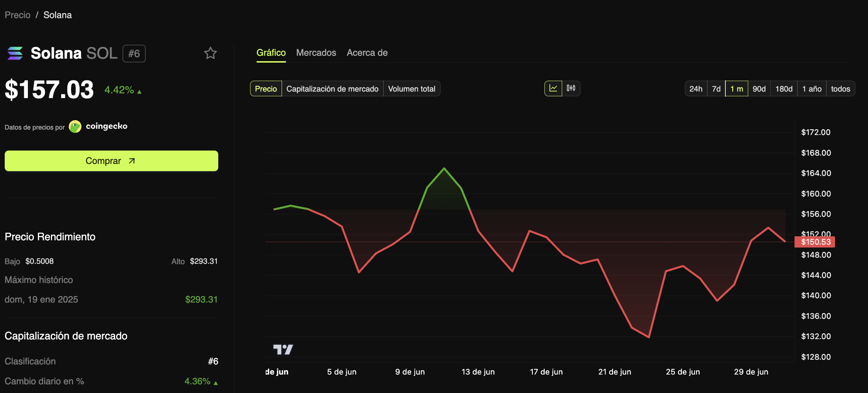Viewport: 868px width, 393px height.
Task: Switch to candlestick chart icon
Action: coord(571,88)
